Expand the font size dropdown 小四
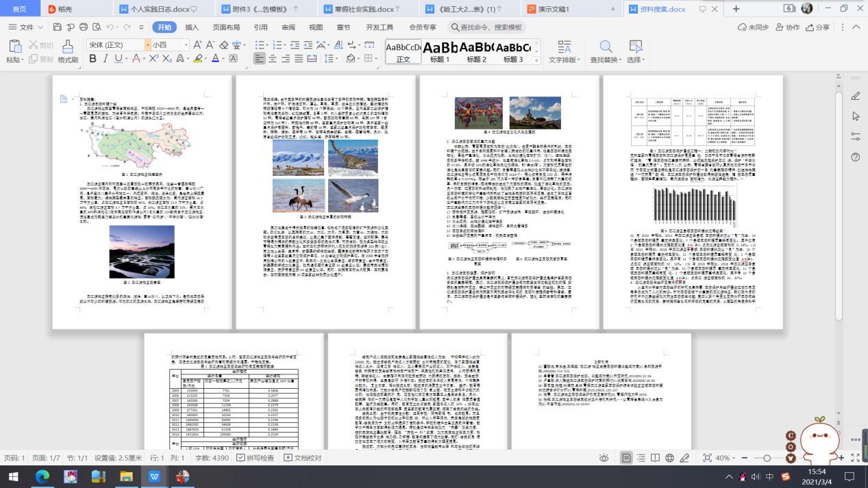The width and height of the screenshot is (868, 488). coord(186,44)
